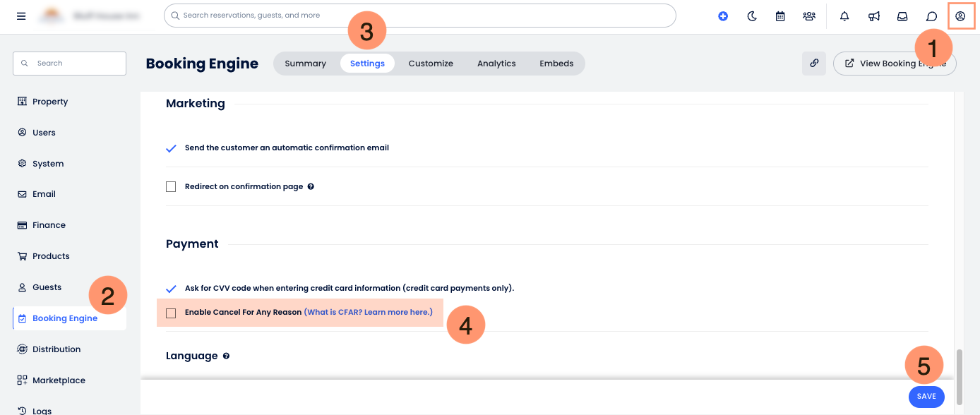Uncheck the CVV code requirement

[171, 288]
